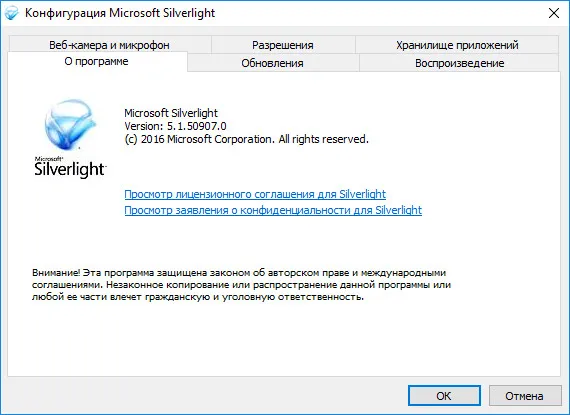Switch to the Обновления tab
Screen dimensions: 570x415
(273, 63)
